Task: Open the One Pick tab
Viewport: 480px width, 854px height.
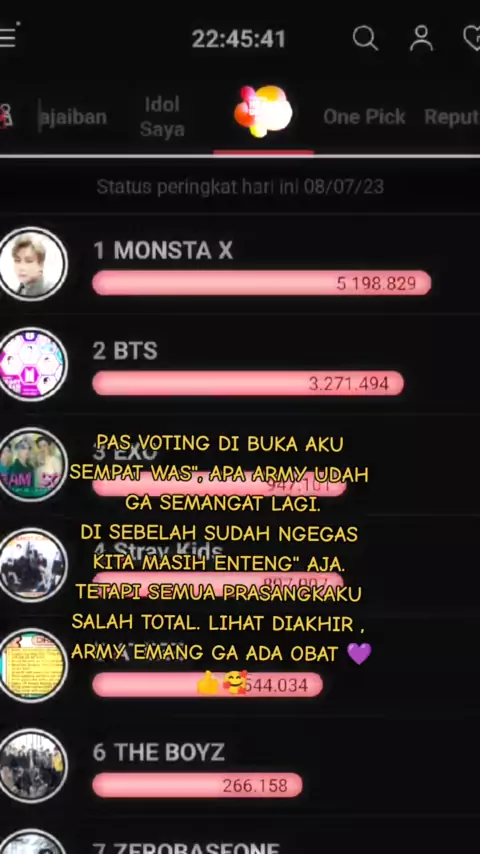Action: [x=364, y=117]
